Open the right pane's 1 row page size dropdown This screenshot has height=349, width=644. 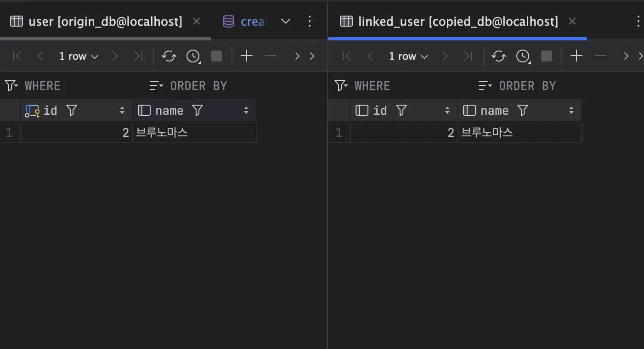[x=408, y=56]
